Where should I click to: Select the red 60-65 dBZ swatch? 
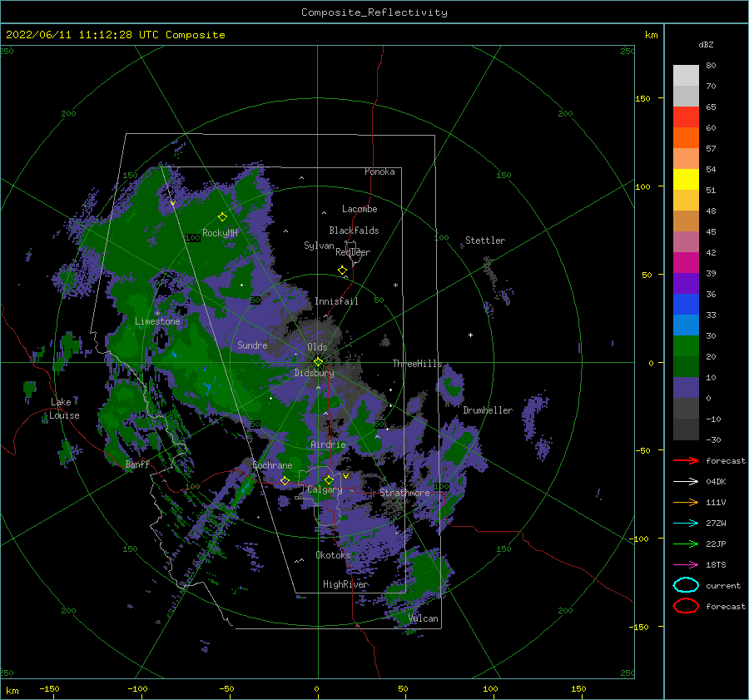pos(686,117)
